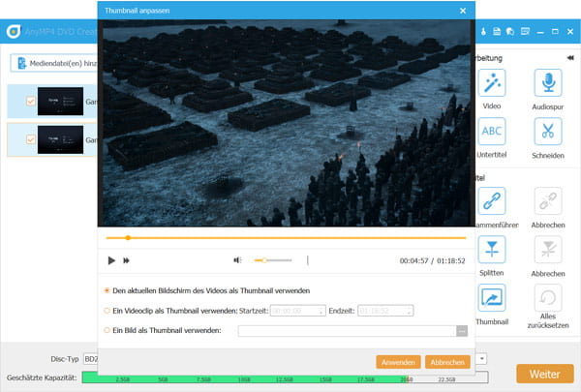The image size is (581, 392).
Task: Click the add media files icon
Action: [x=22, y=63]
